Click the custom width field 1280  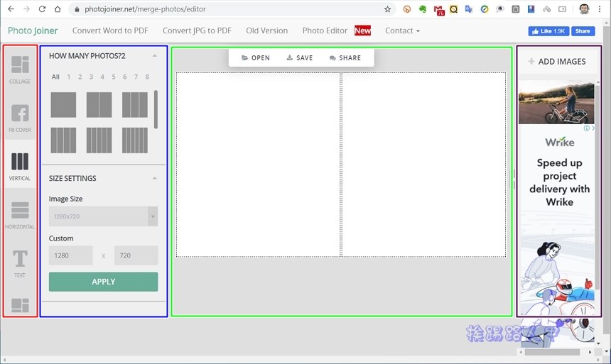tap(70, 255)
